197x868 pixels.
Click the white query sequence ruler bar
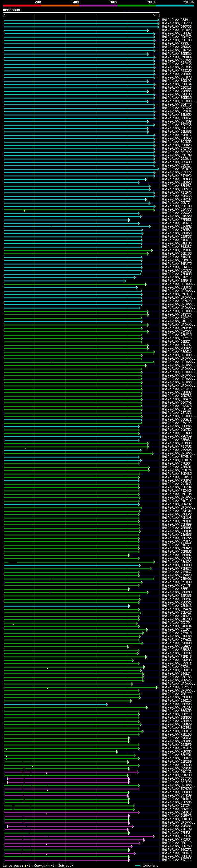81,12
